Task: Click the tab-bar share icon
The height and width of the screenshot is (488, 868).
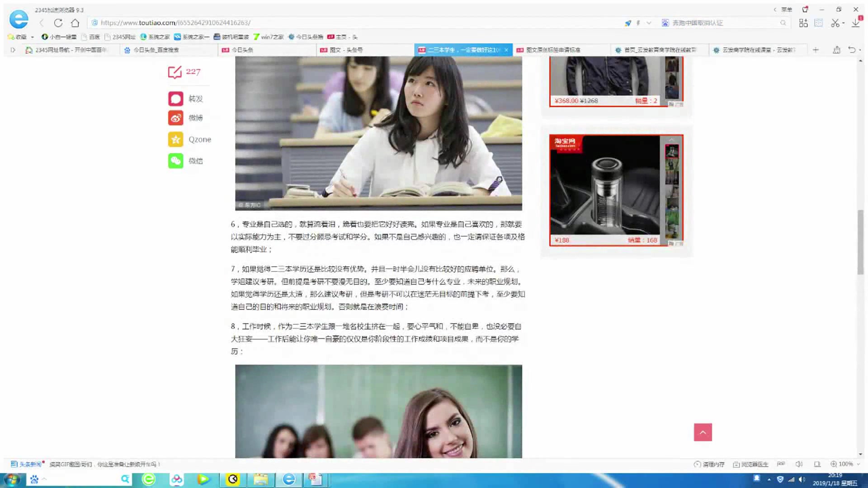Action: click(x=837, y=50)
